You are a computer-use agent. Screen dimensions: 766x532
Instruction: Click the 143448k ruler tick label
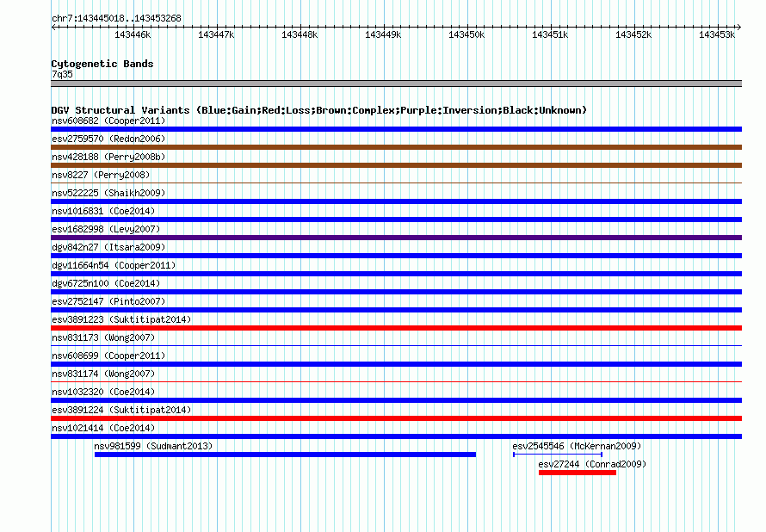(300, 34)
